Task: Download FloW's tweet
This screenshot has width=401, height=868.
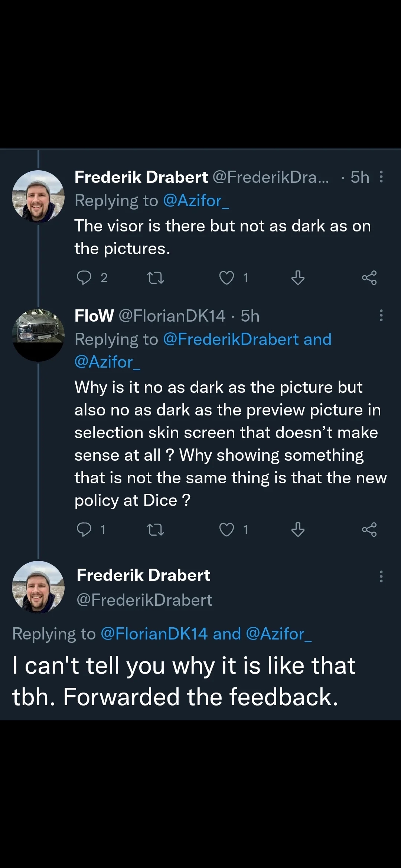Action: pyautogui.click(x=298, y=529)
